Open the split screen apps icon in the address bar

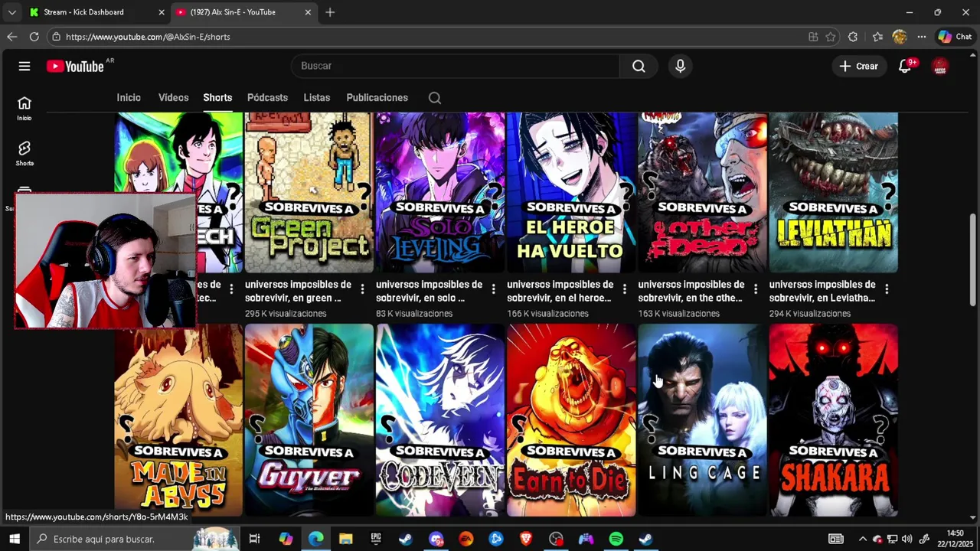[813, 37]
